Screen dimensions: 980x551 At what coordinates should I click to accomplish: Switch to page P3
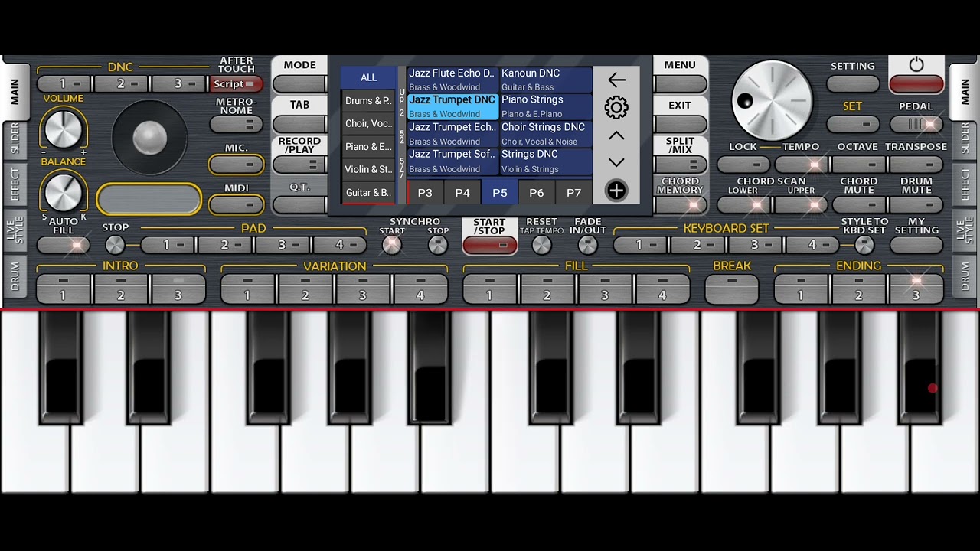click(x=425, y=193)
